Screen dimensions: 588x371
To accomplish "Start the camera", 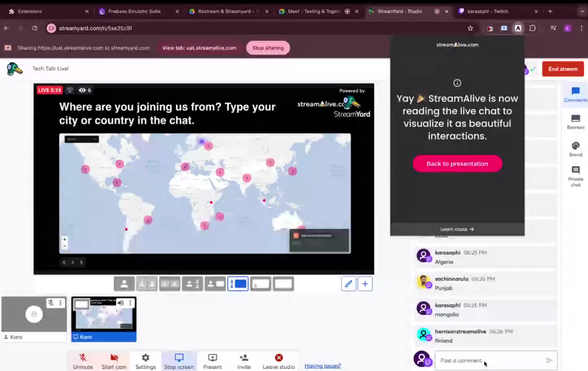I will pyautogui.click(x=114, y=361).
